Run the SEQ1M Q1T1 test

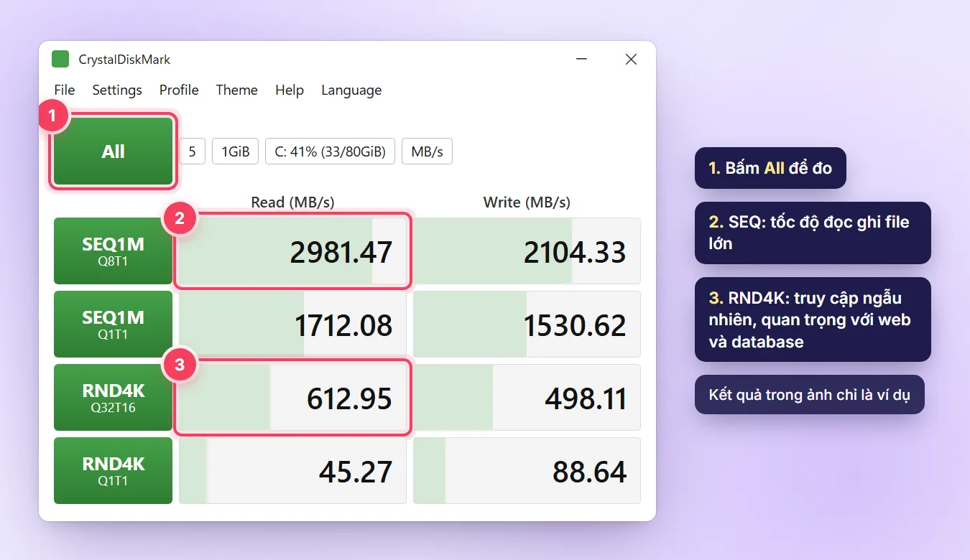(114, 325)
